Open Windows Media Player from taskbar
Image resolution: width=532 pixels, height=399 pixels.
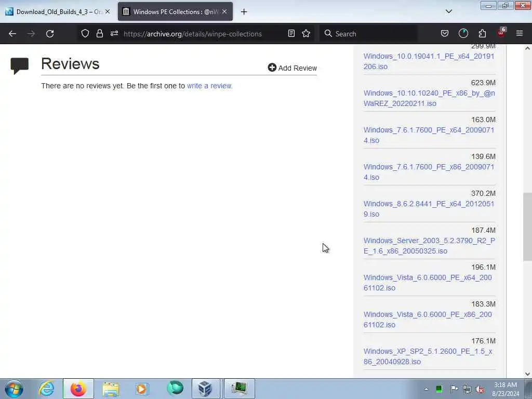pyautogui.click(x=142, y=389)
